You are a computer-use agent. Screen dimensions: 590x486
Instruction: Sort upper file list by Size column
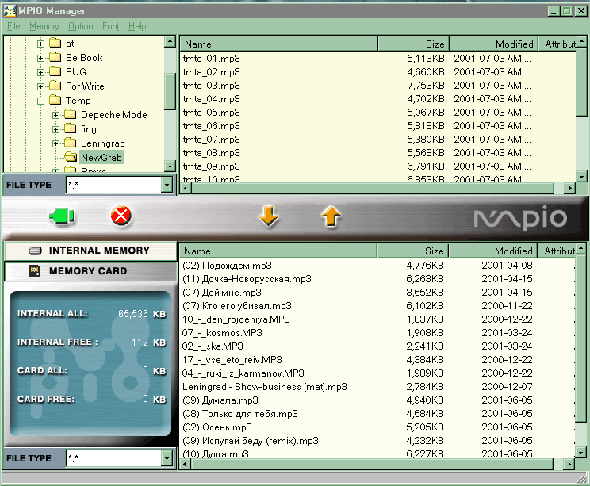tap(413, 44)
